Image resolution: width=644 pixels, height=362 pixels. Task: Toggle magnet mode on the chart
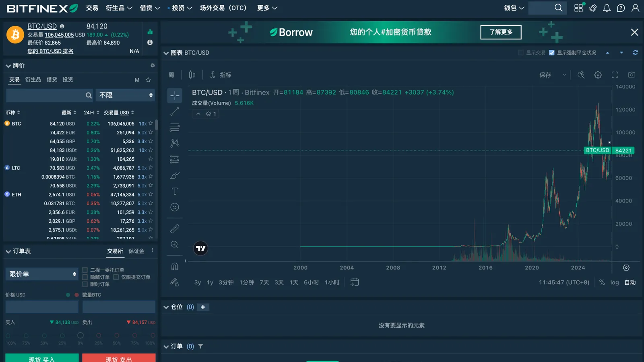[175, 266]
